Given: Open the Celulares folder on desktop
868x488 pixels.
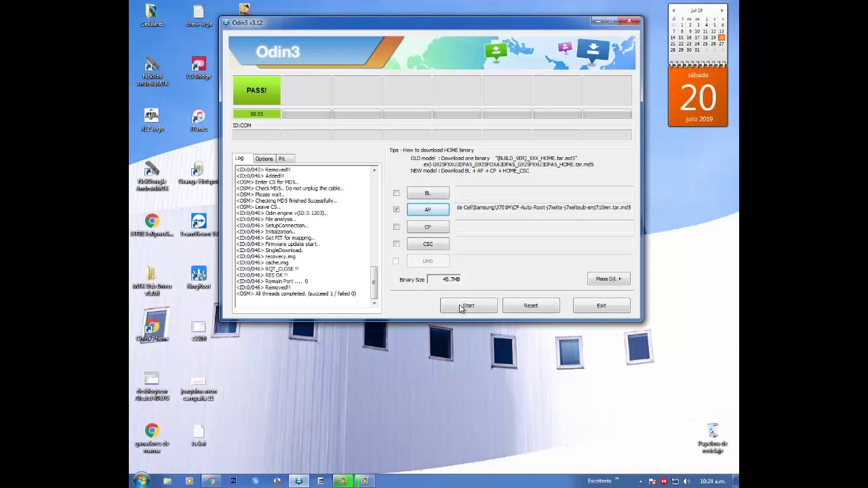Looking at the screenshot, I should coord(151,15).
